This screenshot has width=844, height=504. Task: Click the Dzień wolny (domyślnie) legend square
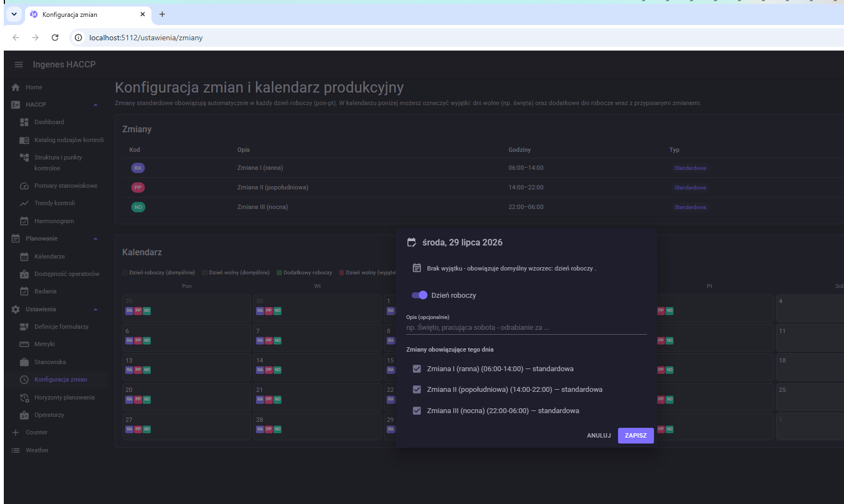(x=205, y=273)
